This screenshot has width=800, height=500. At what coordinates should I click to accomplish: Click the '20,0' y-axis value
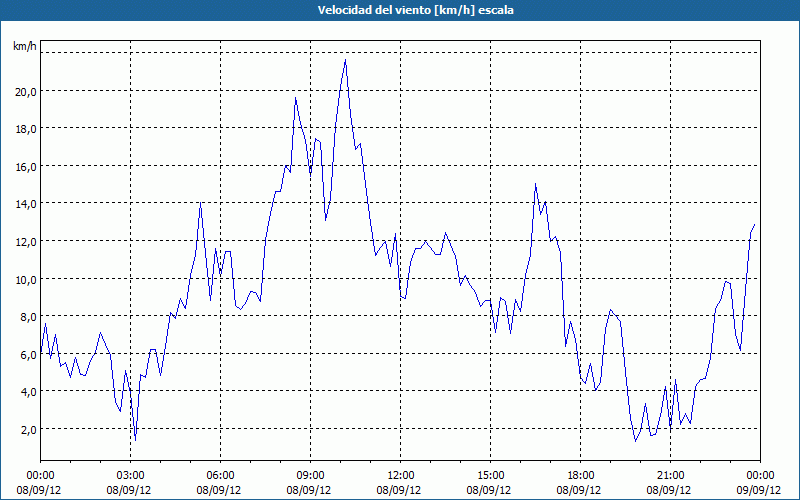point(27,92)
